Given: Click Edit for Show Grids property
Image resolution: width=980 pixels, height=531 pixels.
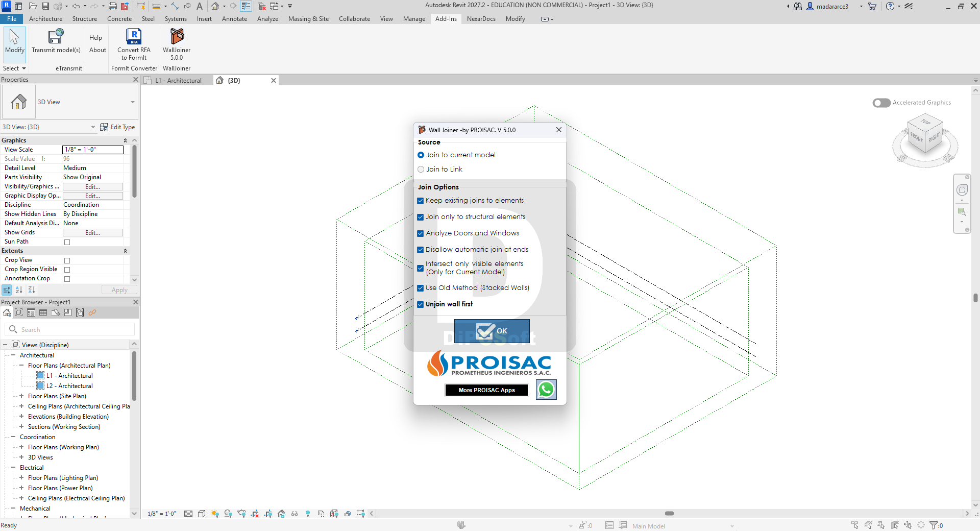Looking at the screenshot, I should pyautogui.click(x=92, y=233).
